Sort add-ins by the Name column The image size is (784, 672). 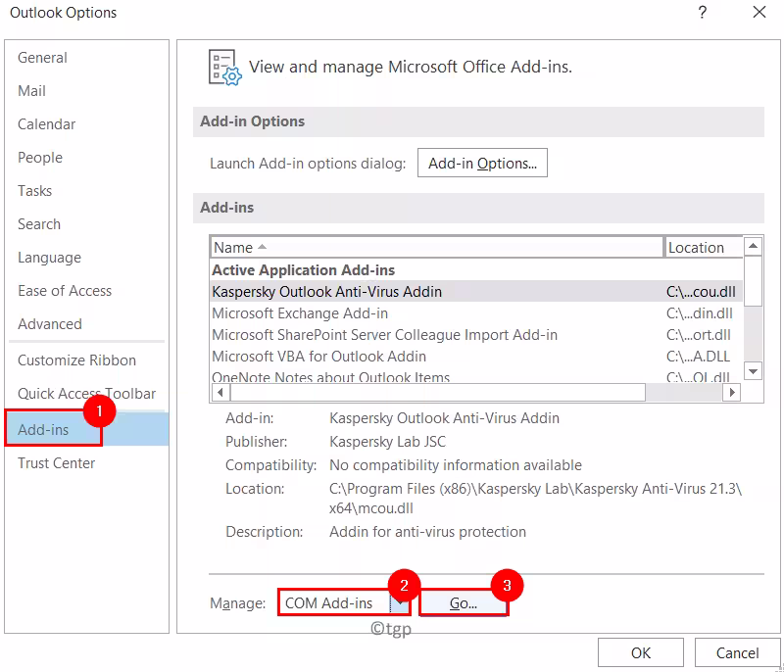coord(437,248)
